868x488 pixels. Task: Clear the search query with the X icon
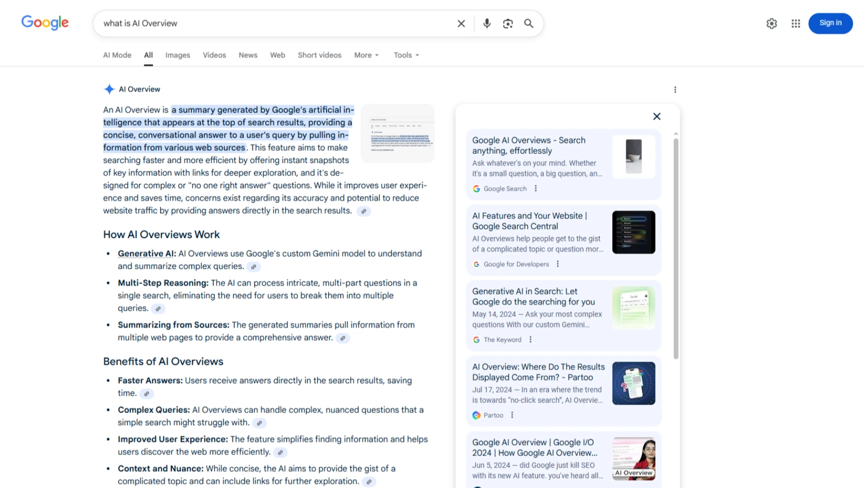point(460,23)
